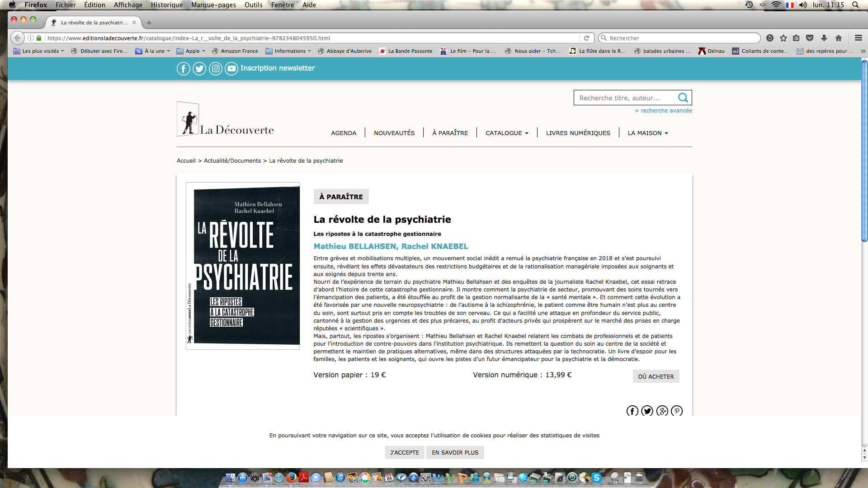
Task: Open the YouTube channel icon
Action: coord(231,69)
